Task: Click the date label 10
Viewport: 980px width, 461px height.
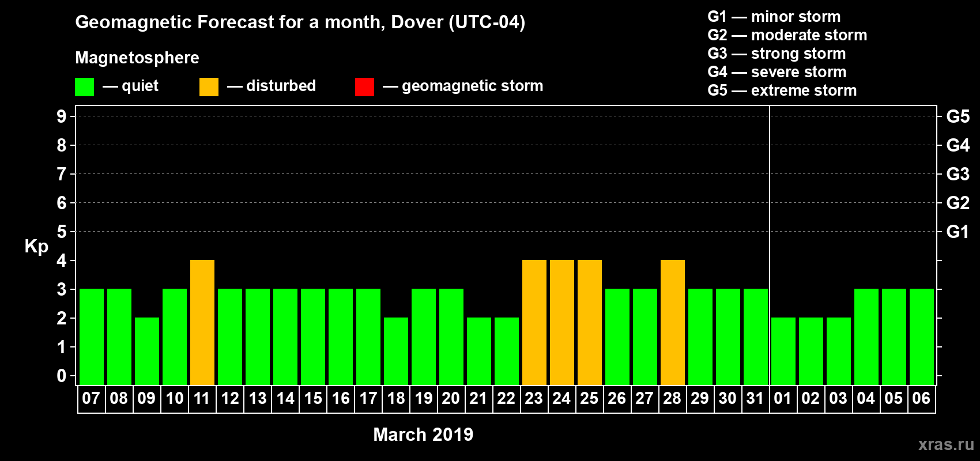Action: tap(174, 399)
